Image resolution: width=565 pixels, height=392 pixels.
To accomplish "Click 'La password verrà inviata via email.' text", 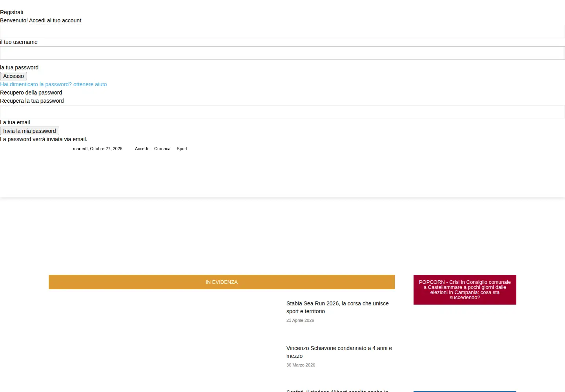I will 44,139.
